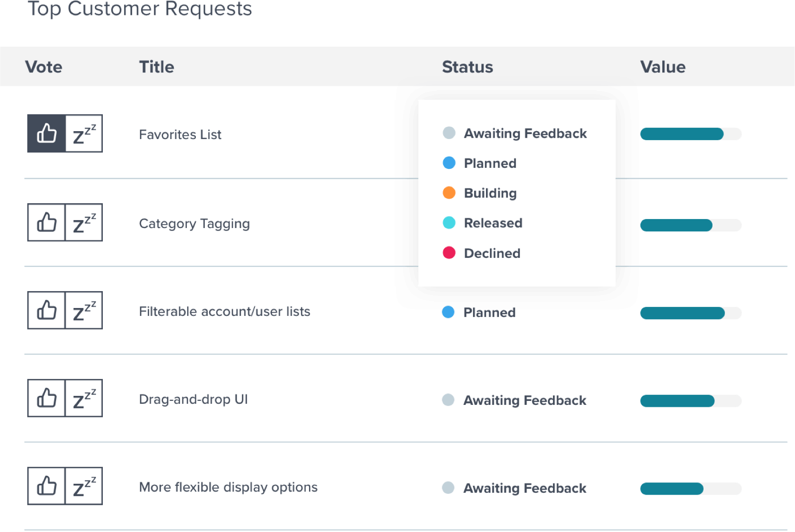Snooze the Drag-and-drop UI request

[84, 398]
